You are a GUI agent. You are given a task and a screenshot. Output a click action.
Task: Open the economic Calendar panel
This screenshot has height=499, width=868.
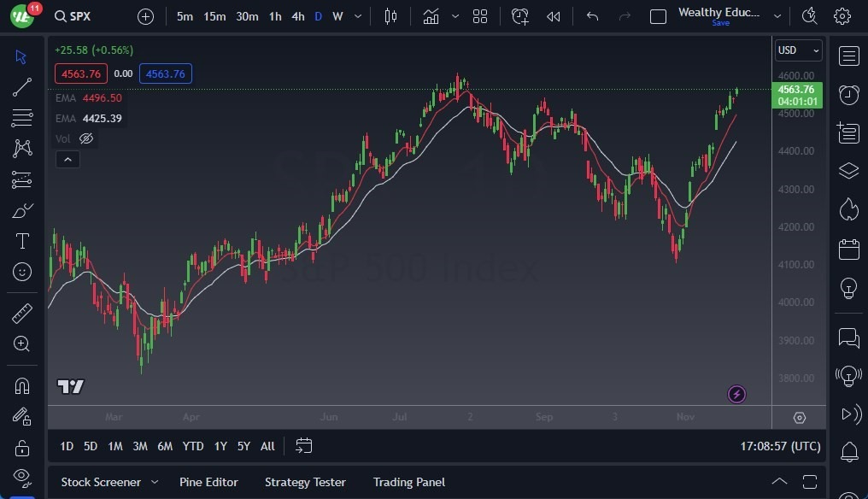click(x=848, y=249)
